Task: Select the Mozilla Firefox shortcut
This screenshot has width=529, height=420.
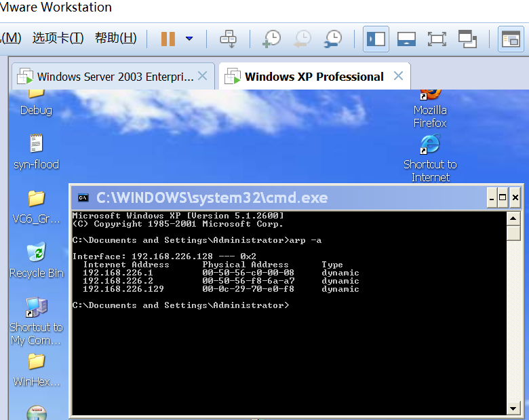Action: (430, 109)
